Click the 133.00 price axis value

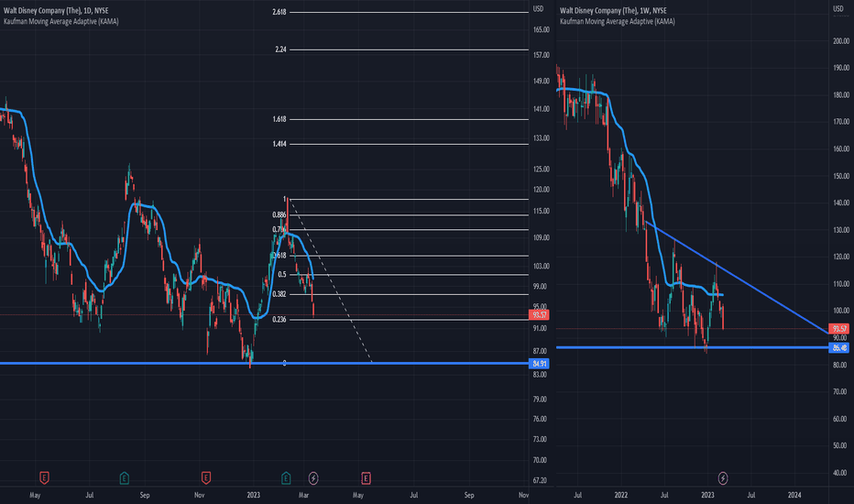coord(541,138)
